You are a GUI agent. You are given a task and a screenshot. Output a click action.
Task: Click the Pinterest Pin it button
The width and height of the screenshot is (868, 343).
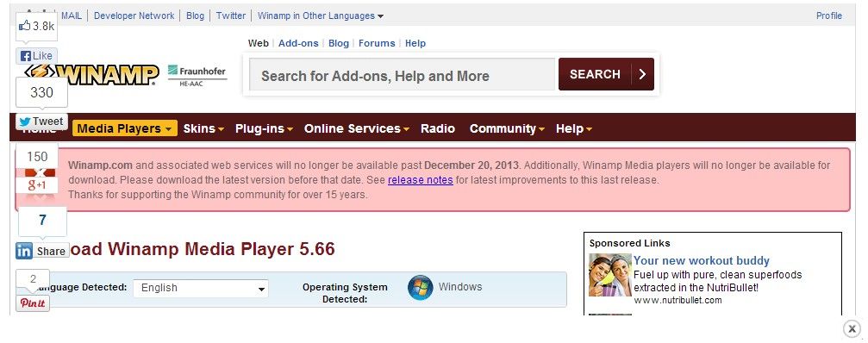click(33, 303)
